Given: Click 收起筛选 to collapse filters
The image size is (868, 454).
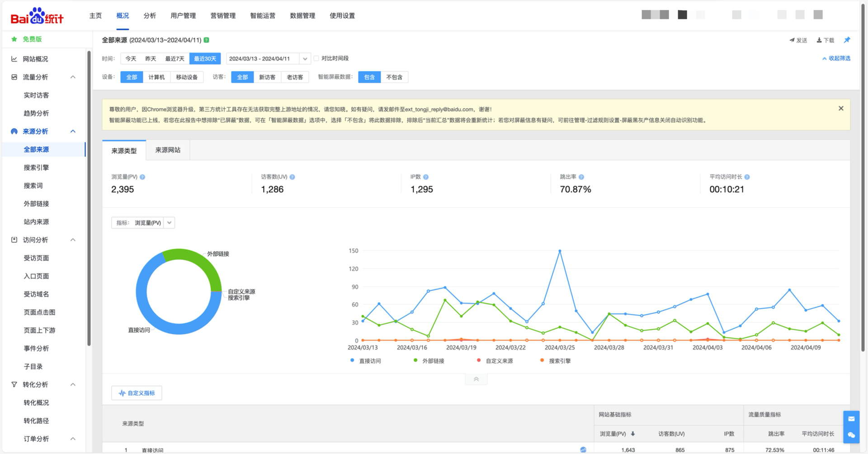Looking at the screenshot, I should point(836,58).
